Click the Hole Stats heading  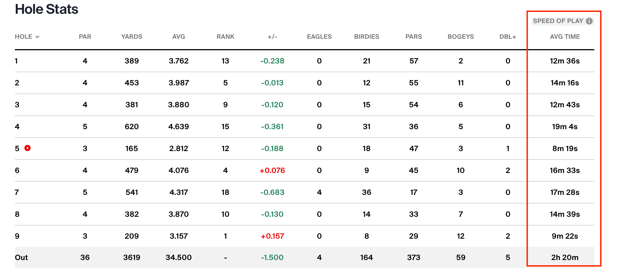(x=47, y=9)
